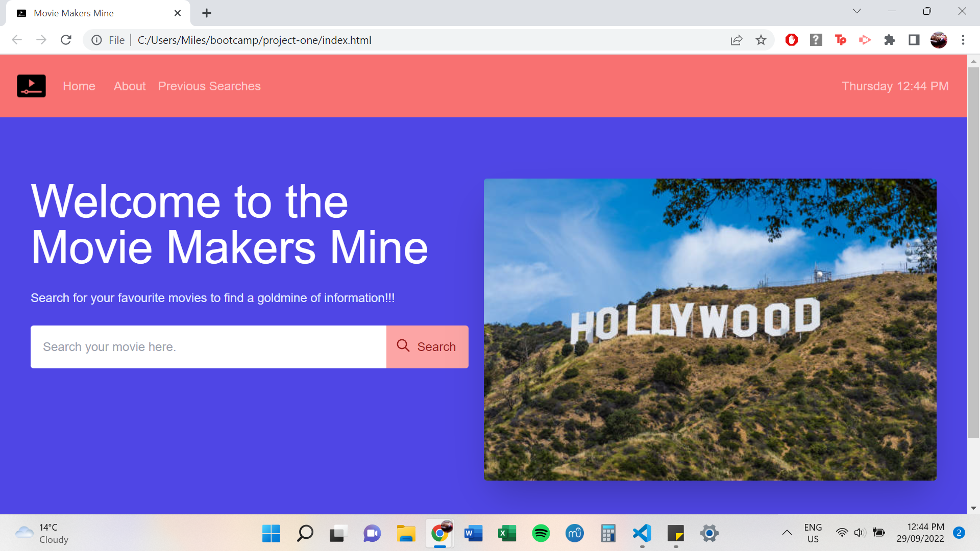Image resolution: width=980 pixels, height=551 pixels.
Task: Click the page's vertical scrollbar
Action: coord(973,255)
